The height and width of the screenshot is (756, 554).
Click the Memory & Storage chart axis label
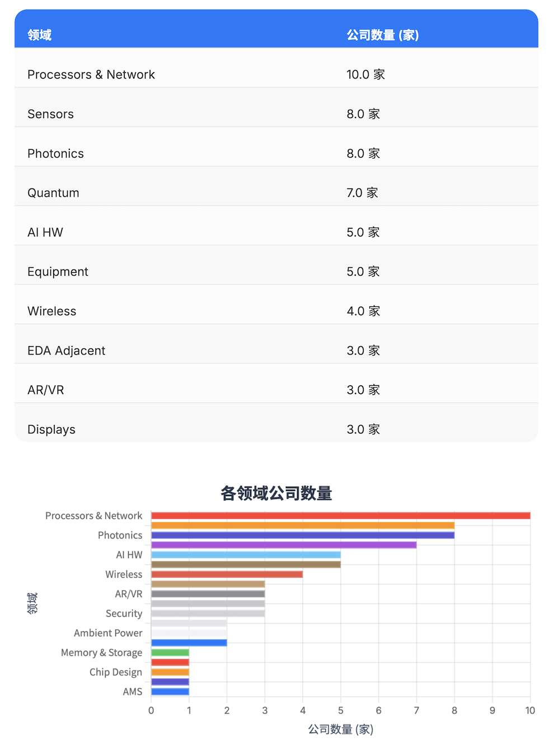pos(101,653)
